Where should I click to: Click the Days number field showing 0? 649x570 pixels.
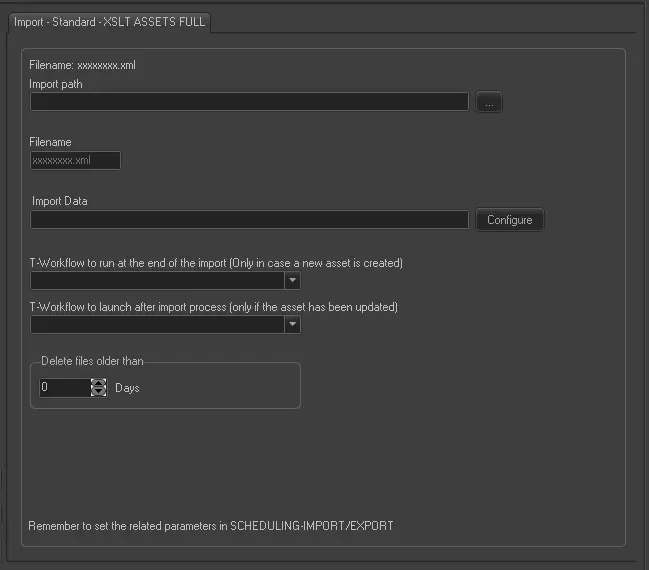(64, 387)
